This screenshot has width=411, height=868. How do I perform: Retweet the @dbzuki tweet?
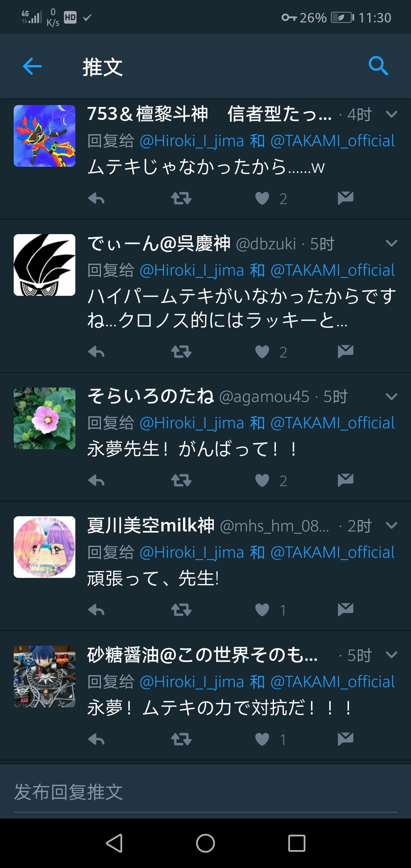click(181, 352)
